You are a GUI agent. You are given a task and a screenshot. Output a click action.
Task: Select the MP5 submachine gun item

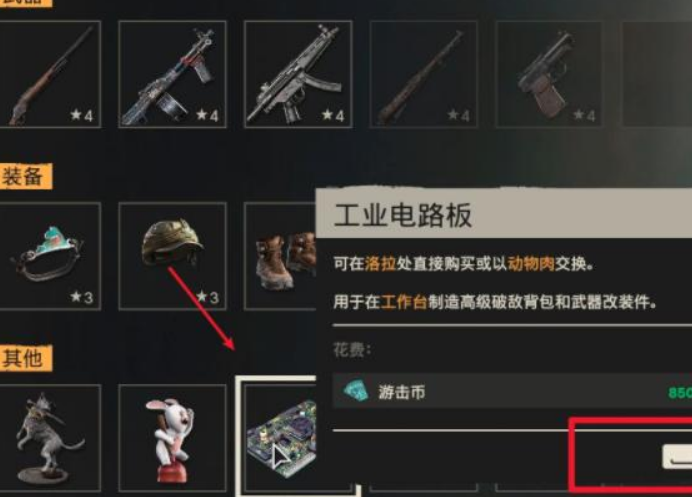(x=298, y=74)
